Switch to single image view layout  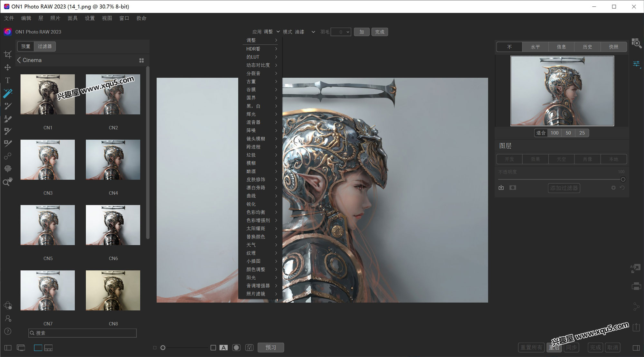[x=38, y=348]
